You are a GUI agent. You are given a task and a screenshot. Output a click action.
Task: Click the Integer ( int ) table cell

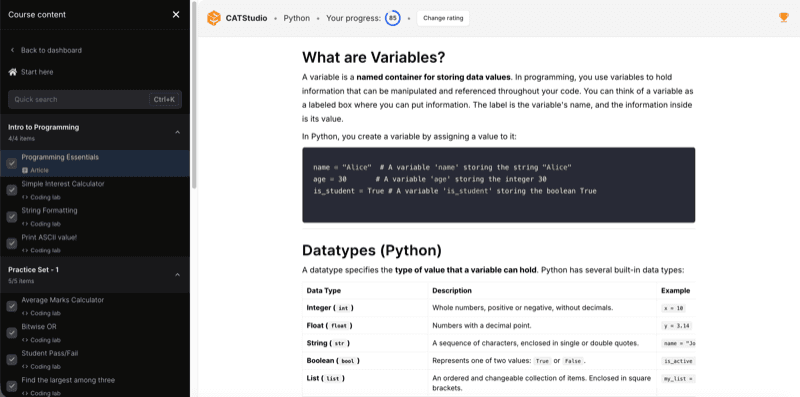click(x=365, y=308)
